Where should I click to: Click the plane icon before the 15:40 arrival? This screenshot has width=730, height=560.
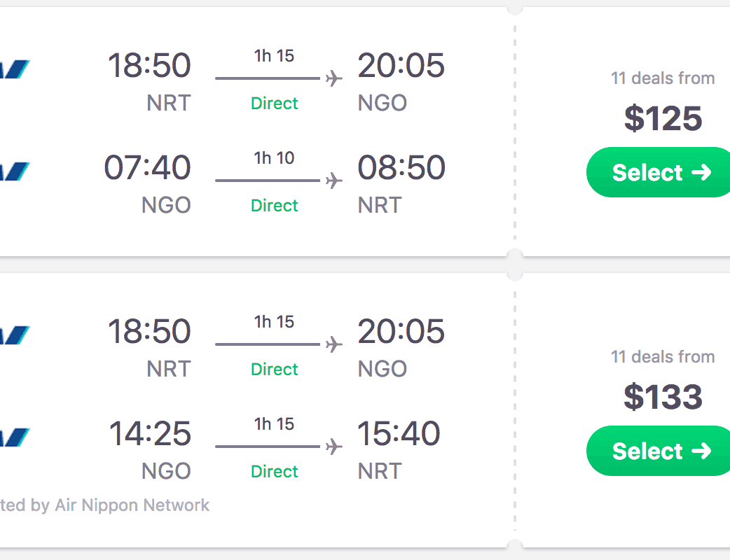pos(334,446)
